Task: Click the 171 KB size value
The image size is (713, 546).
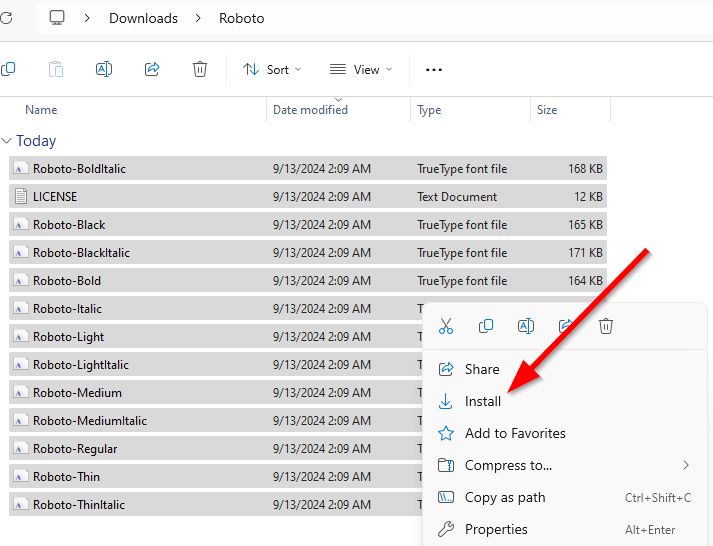Action: tap(586, 253)
